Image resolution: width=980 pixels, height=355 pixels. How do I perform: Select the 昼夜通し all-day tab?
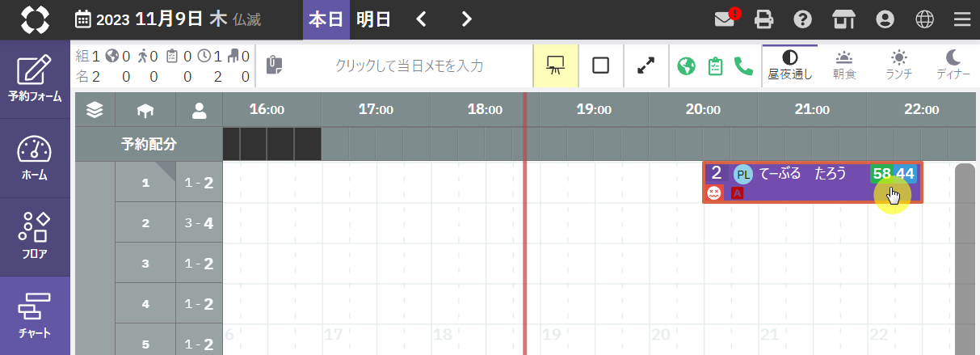point(790,66)
